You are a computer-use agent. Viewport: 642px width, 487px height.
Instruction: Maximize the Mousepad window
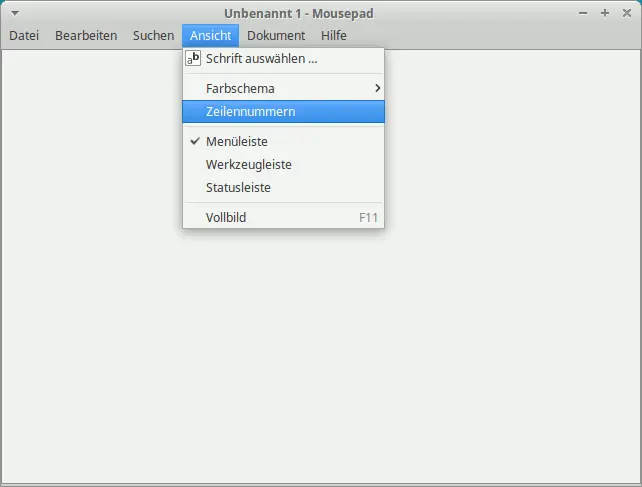(x=605, y=13)
